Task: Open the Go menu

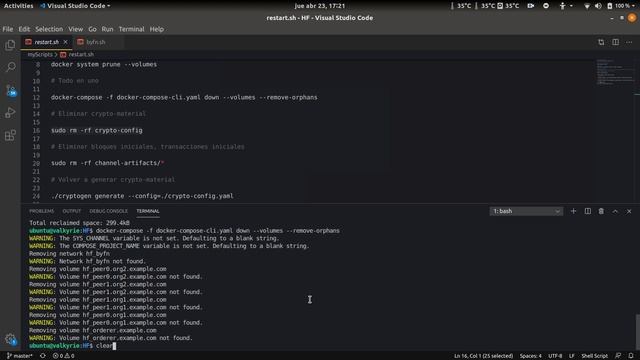Action: 92,29
